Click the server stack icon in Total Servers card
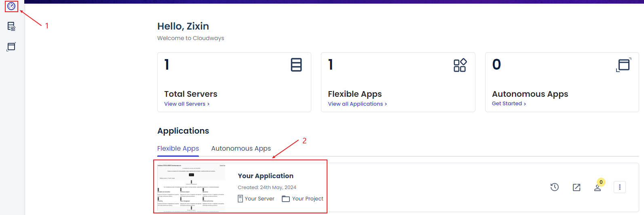This screenshot has width=644, height=215. (x=296, y=65)
